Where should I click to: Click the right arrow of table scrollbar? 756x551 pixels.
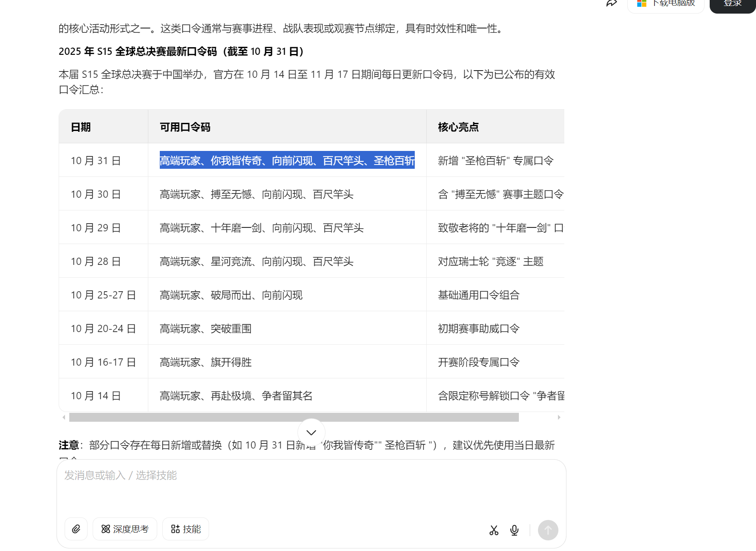(559, 418)
